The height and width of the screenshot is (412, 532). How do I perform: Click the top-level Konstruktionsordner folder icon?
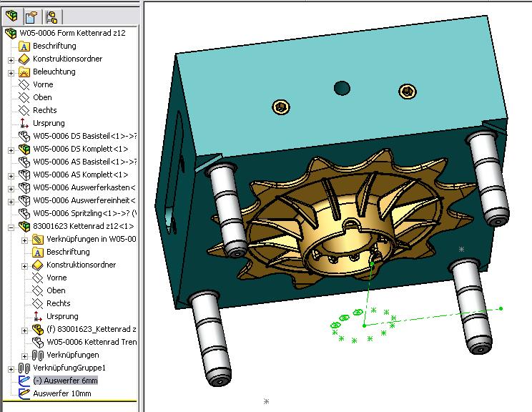24,59
